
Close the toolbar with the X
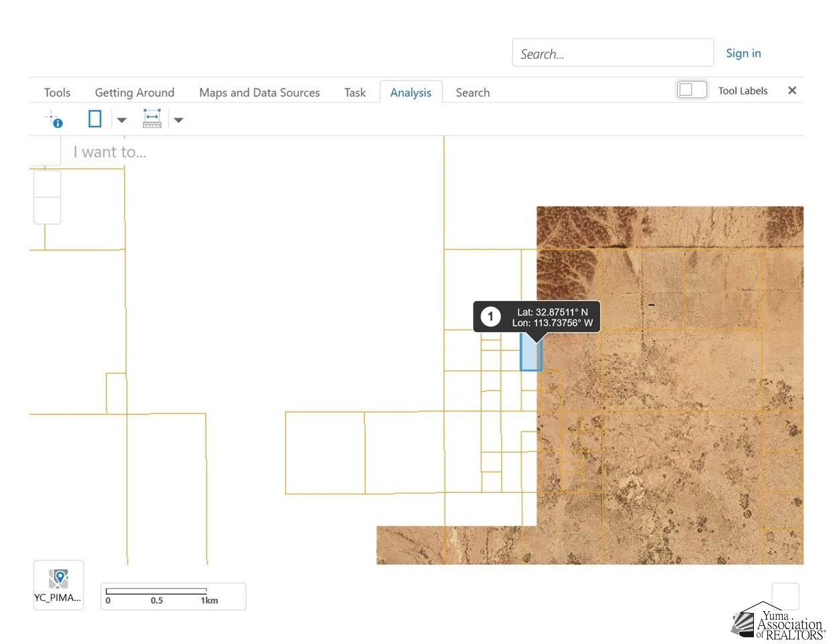click(792, 91)
